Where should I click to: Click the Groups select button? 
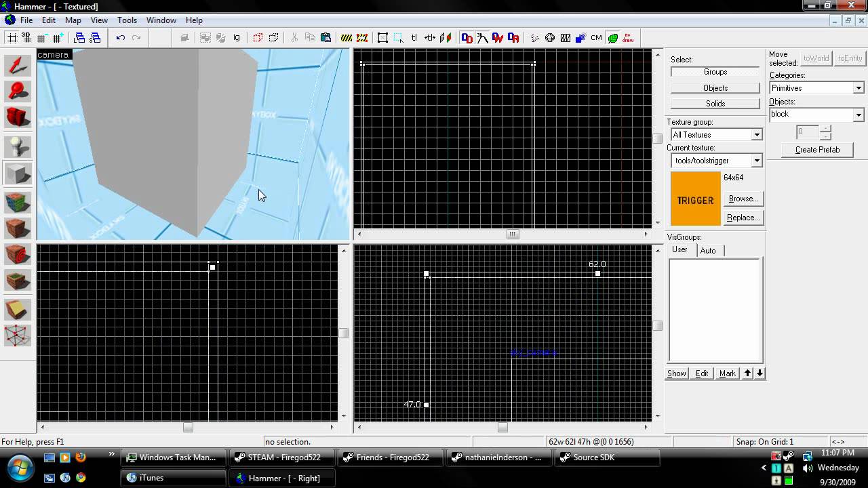[x=715, y=72]
